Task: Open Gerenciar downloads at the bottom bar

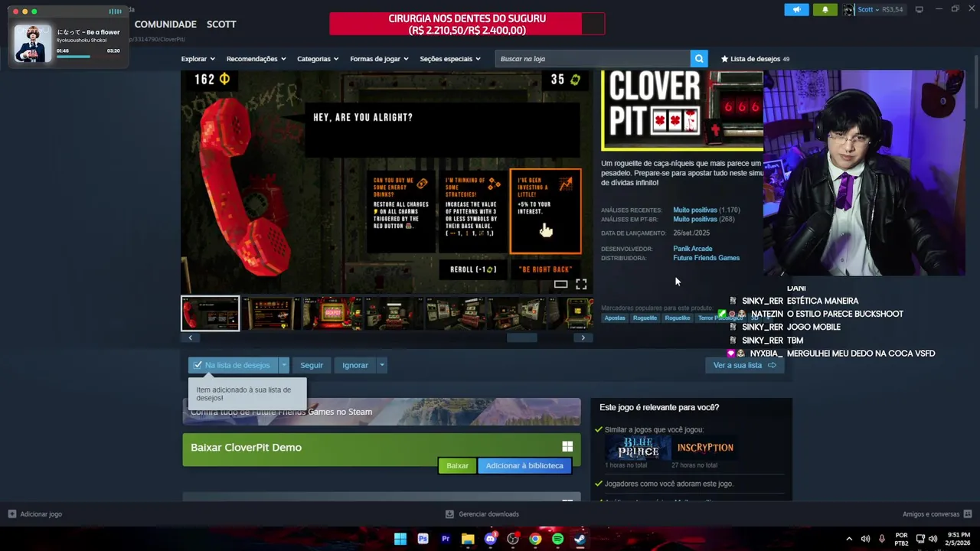Action: (x=482, y=514)
